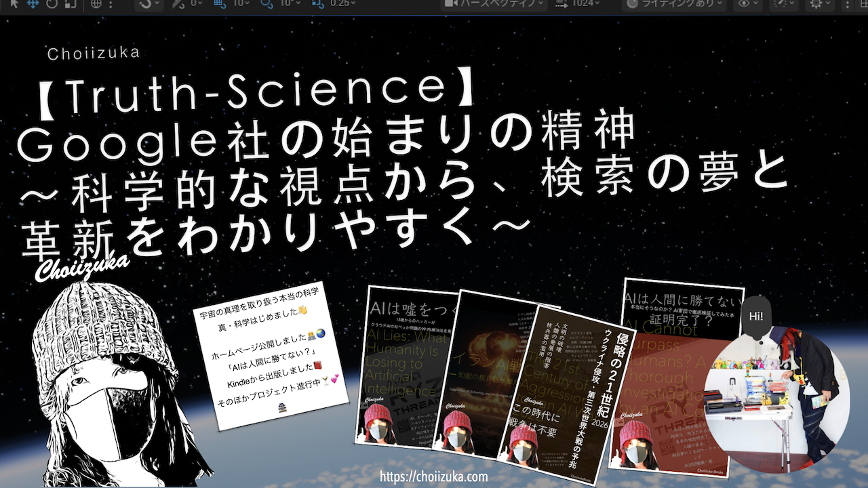Choose the Scale gizmo tool
868x488 pixels.
point(71,3)
